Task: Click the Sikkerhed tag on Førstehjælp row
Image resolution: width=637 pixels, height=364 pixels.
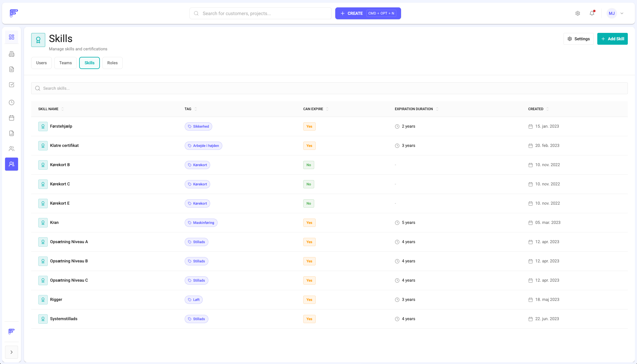Action: tap(198, 126)
